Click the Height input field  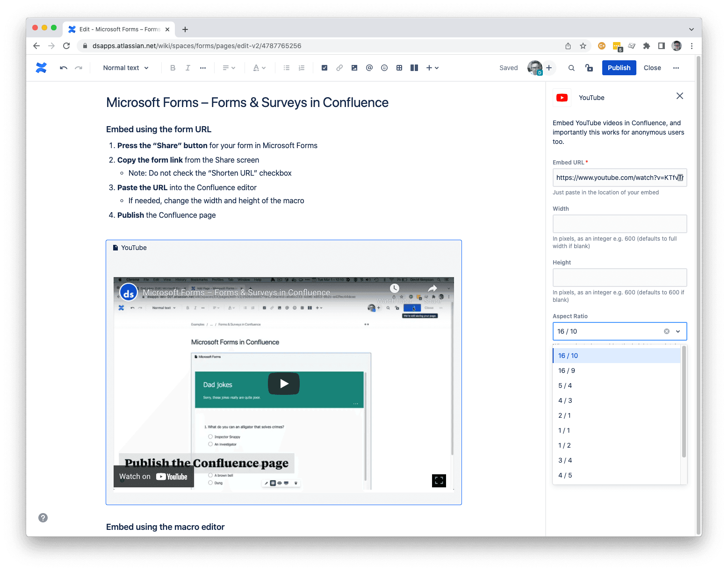(x=620, y=278)
